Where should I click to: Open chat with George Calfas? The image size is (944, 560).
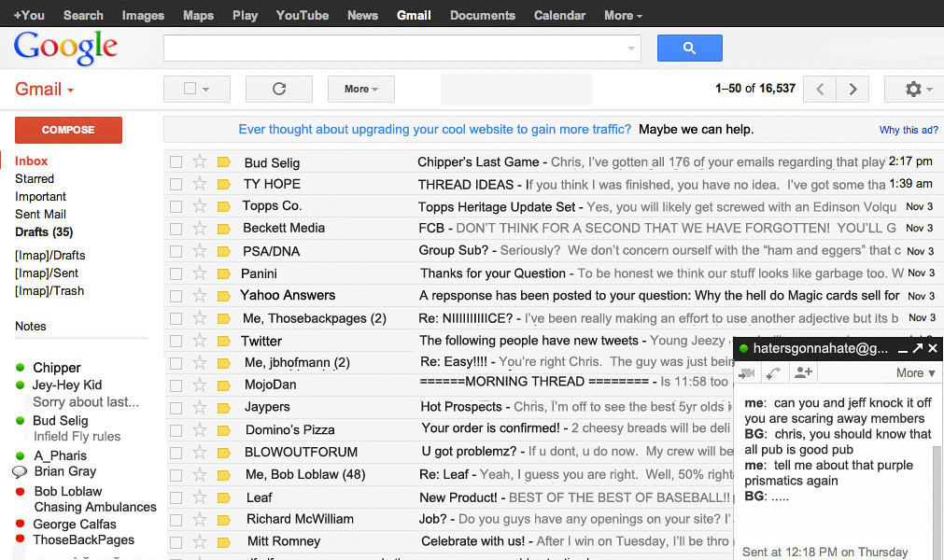pos(74,524)
